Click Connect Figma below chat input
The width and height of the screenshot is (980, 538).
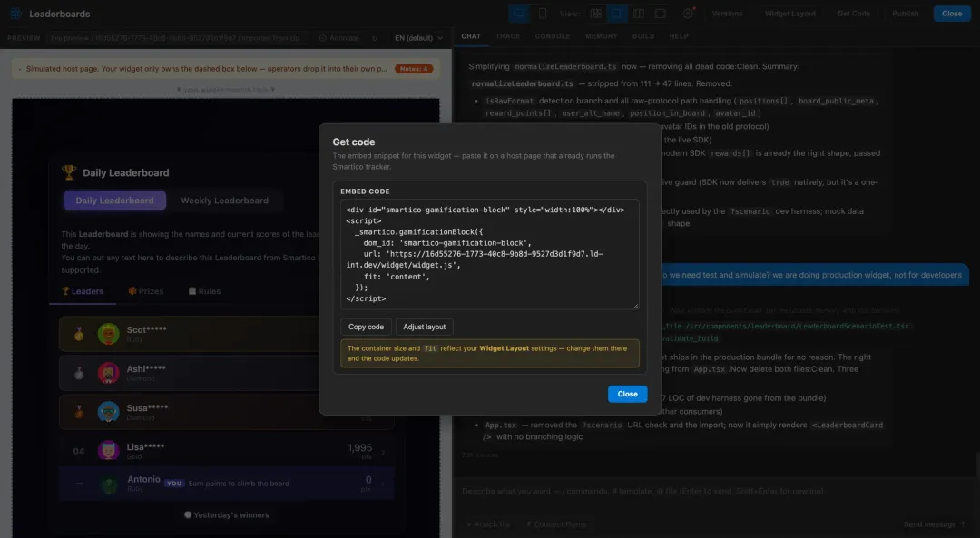(x=556, y=524)
